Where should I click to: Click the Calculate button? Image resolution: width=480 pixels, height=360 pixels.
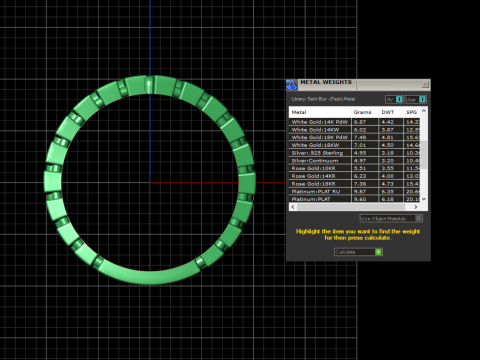[358, 252]
